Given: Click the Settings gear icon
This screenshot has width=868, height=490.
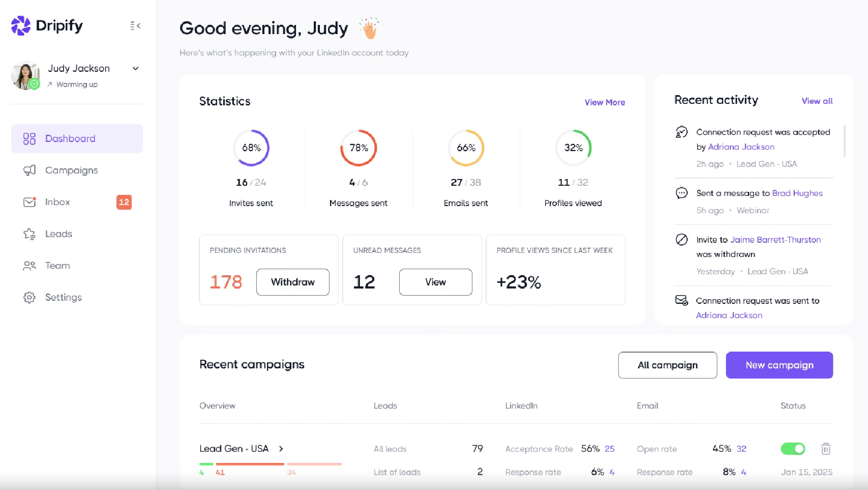Looking at the screenshot, I should 29,297.
